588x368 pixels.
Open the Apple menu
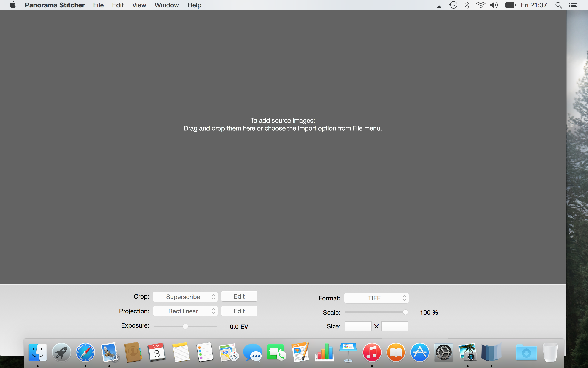coord(13,5)
